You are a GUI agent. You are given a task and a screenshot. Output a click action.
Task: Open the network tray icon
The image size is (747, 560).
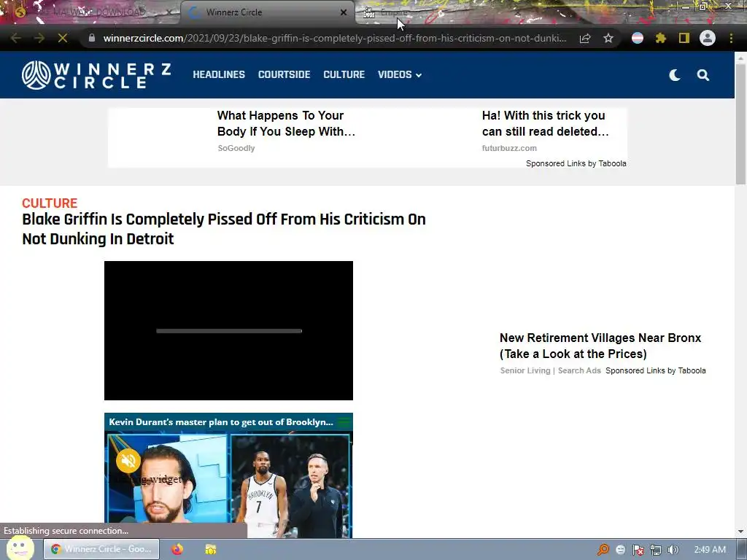coord(656,550)
